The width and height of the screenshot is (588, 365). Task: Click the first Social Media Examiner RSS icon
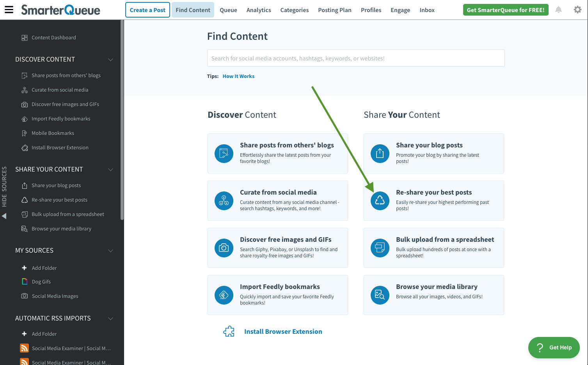pos(24,348)
